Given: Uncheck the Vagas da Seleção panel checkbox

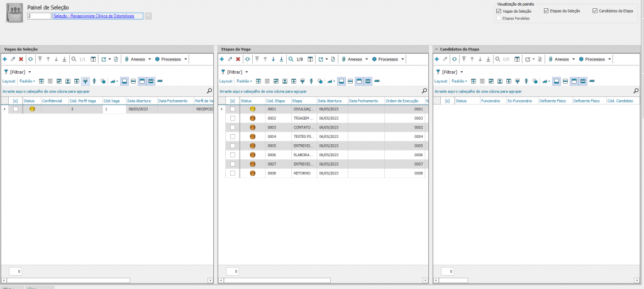Looking at the screenshot, I should [499, 11].
